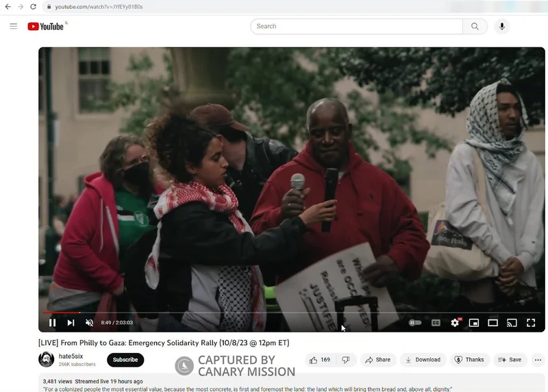Image resolution: width=548 pixels, height=392 pixels.
Task: Enable theater mode view
Action: point(493,323)
